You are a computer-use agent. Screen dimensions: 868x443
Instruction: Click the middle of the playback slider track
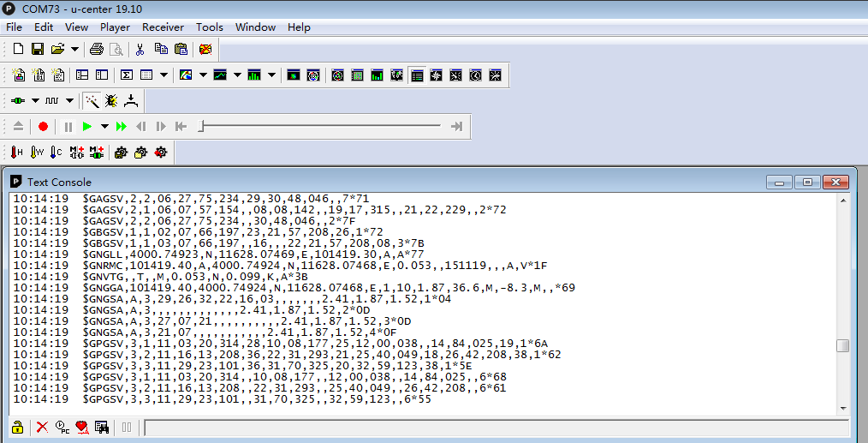pos(321,126)
